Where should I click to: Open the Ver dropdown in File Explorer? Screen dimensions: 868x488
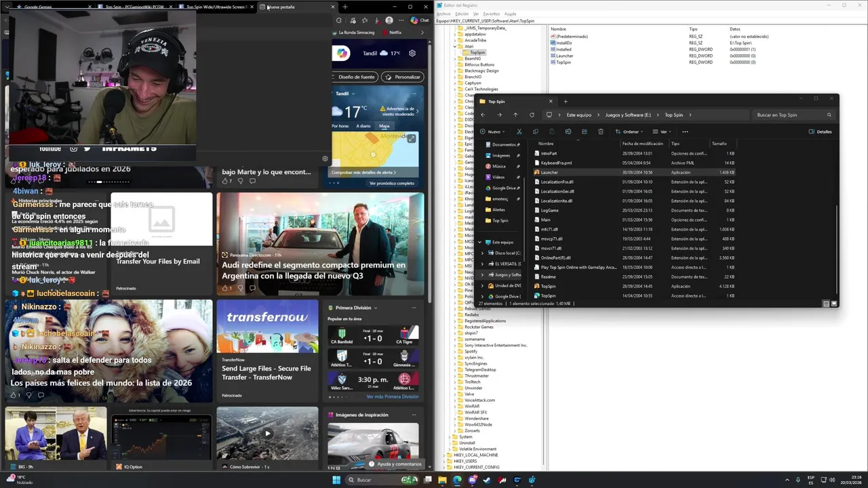663,131
